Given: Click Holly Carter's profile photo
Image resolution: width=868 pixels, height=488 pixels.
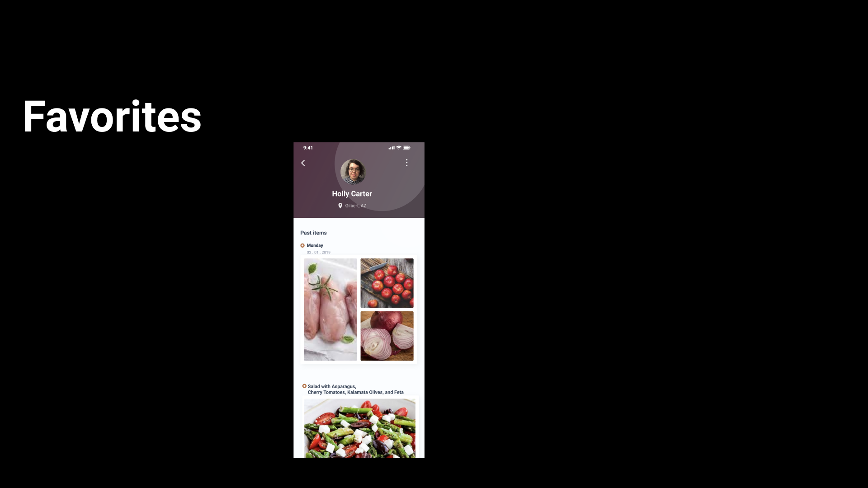Looking at the screenshot, I should [353, 172].
